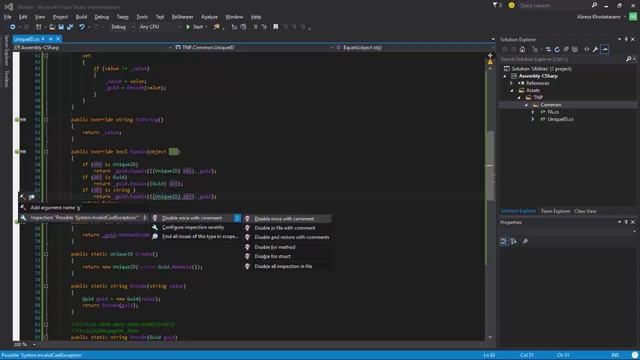
Task: Toggle pin on UniqueID.cs tab
Action: tap(51, 39)
